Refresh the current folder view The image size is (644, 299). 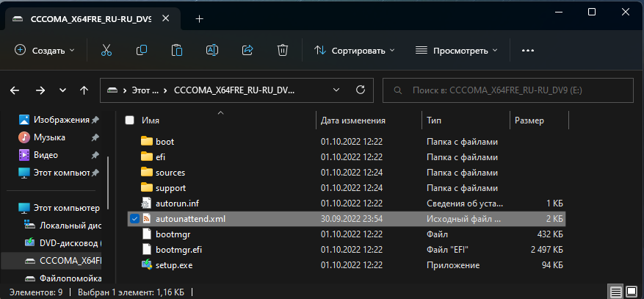pos(361,90)
